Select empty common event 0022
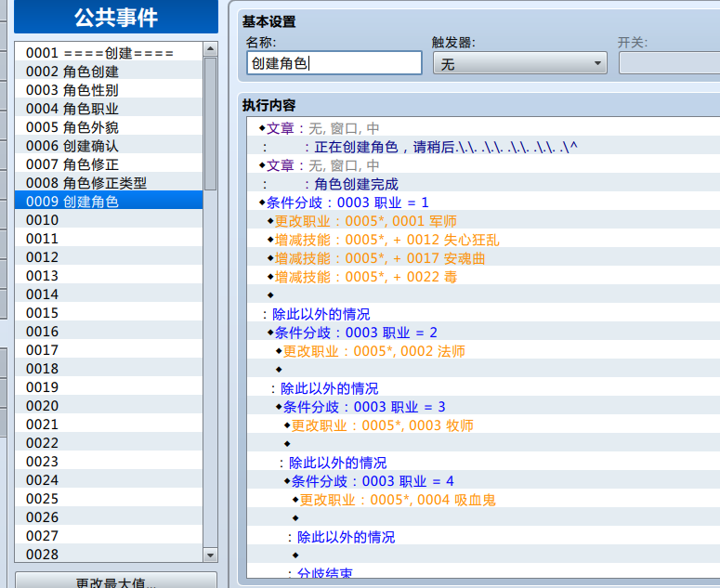The width and height of the screenshot is (720, 588). [109, 442]
